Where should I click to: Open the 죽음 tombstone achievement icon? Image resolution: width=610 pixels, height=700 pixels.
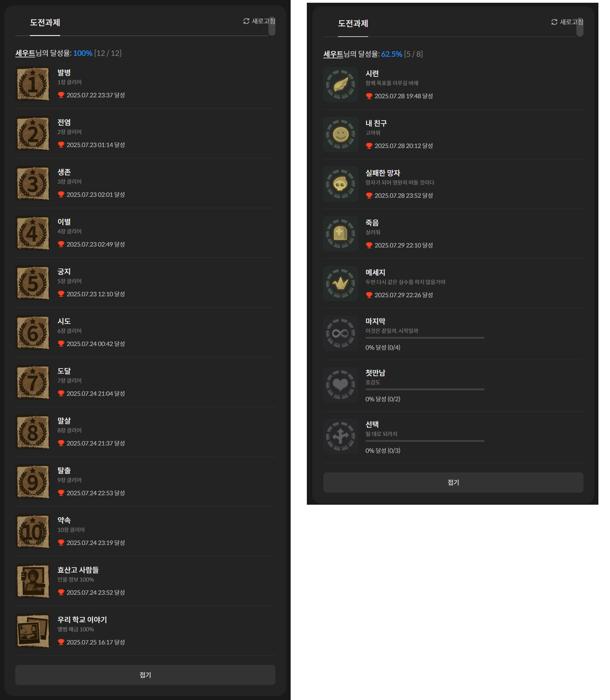341,234
